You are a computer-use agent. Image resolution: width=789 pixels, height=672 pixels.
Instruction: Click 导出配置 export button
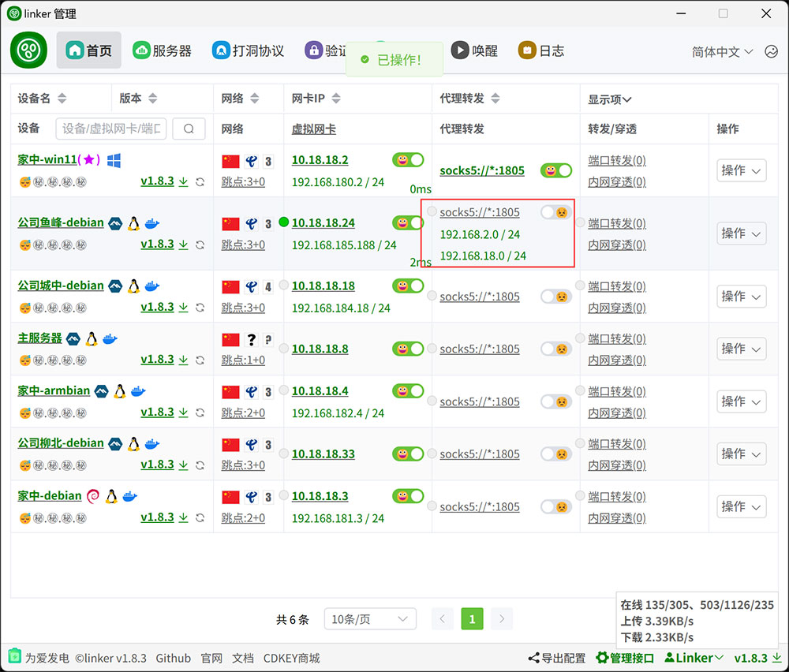pos(557,658)
